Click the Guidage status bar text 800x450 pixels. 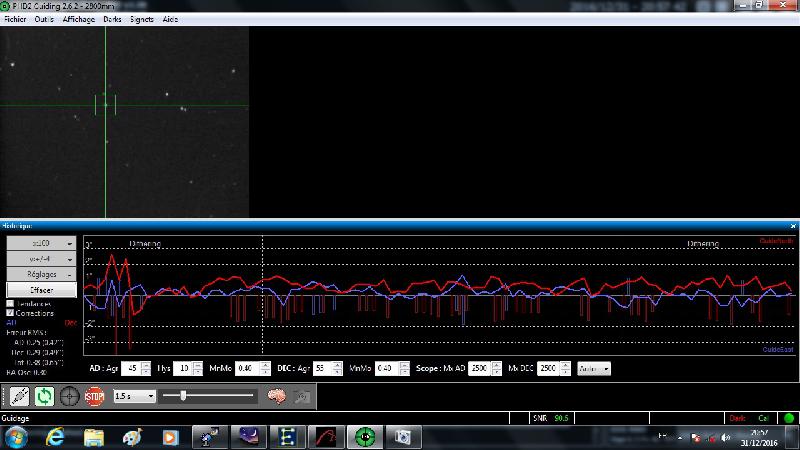15,418
